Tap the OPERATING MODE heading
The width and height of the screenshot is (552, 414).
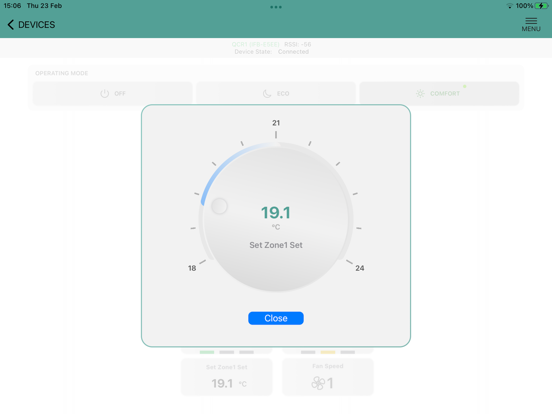click(x=62, y=73)
